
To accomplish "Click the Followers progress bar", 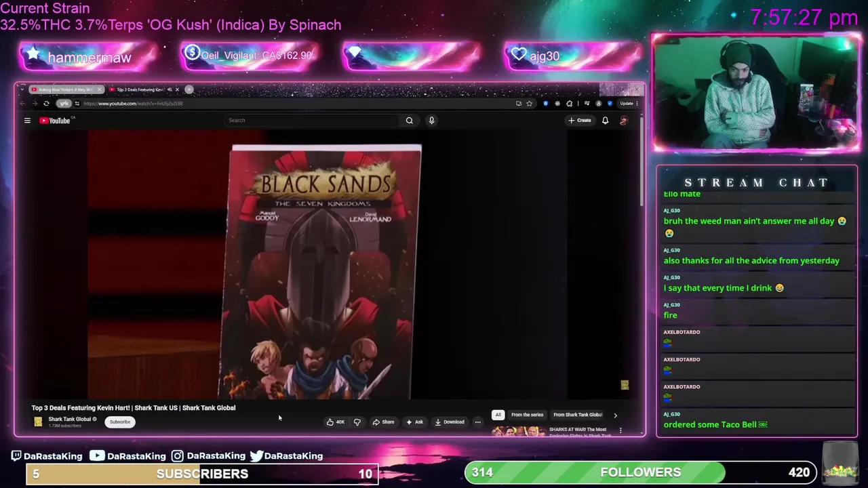I will 641,472.
